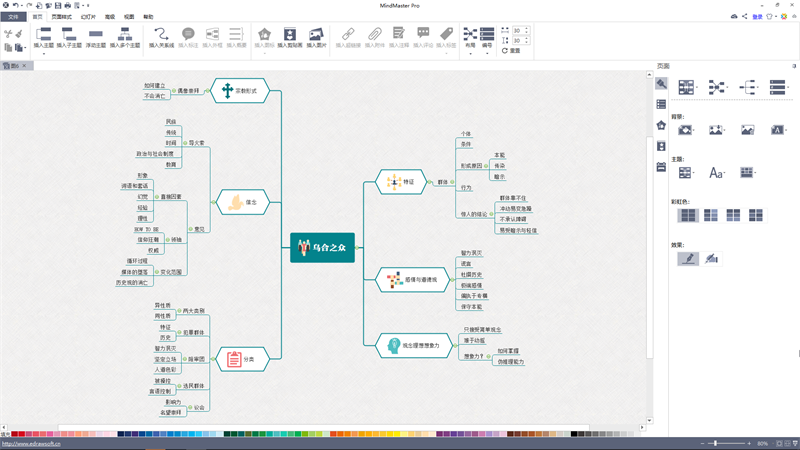Click the Insert Clipart icon
Image resolution: width=800 pixels, height=450 pixels.
pyautogui.click(x=290, y=38)
